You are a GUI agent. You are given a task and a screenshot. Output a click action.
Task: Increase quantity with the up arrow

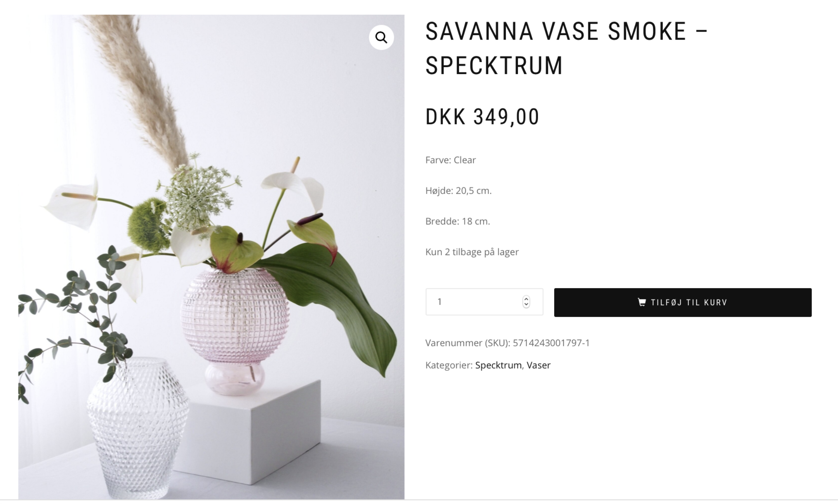[x=526, y=299]
